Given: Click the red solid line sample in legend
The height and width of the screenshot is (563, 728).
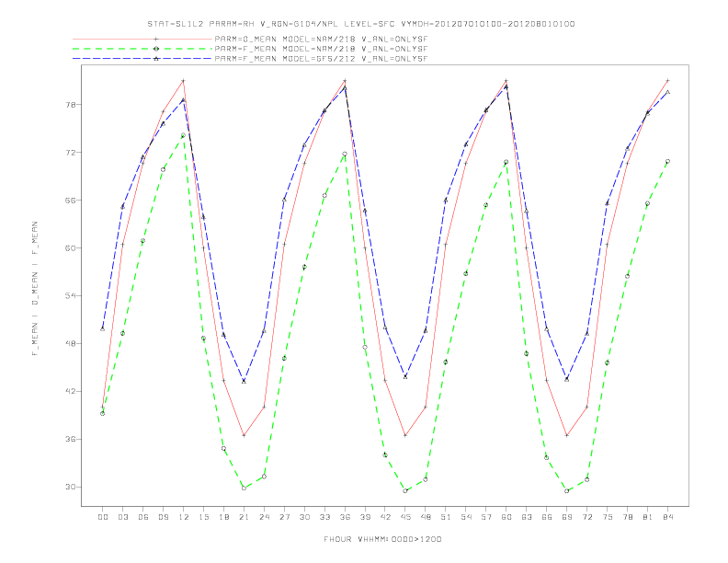Looking at the screenshot, I should [142, 39].
